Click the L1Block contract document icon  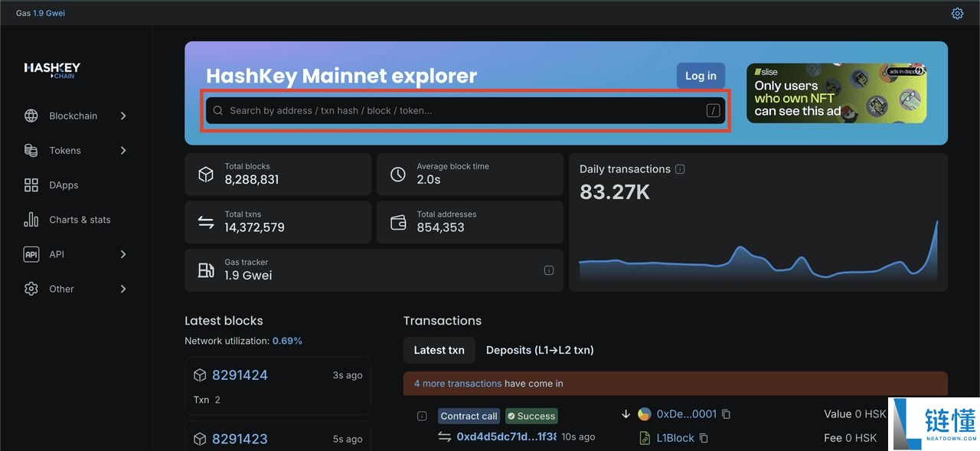click(x=645, y=438)
